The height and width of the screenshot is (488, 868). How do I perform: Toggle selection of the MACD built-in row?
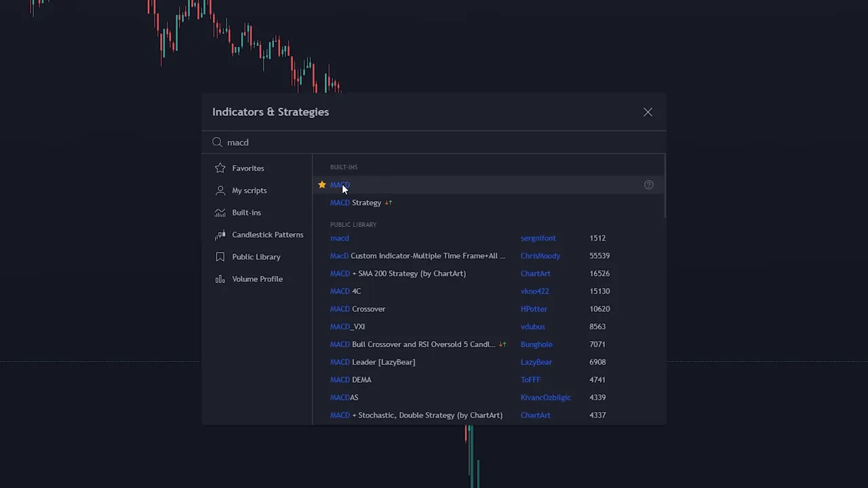point(407,184)
